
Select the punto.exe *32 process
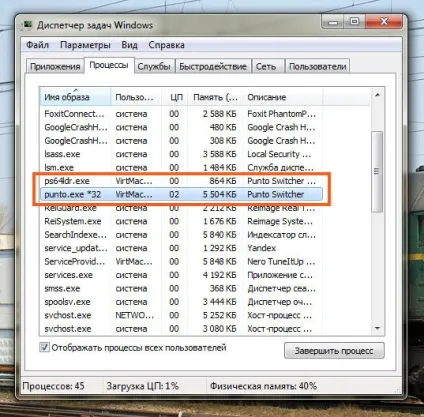pyautogui.click(x=181, y=194)
